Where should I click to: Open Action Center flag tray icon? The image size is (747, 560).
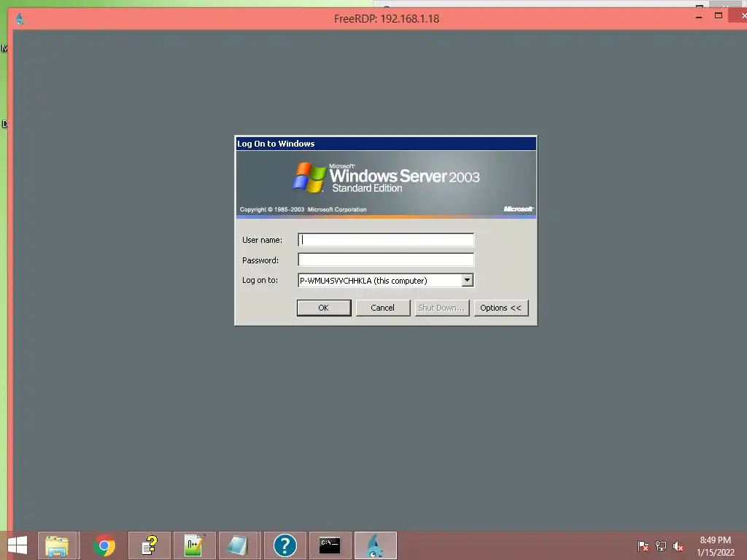tap(643, 546)
